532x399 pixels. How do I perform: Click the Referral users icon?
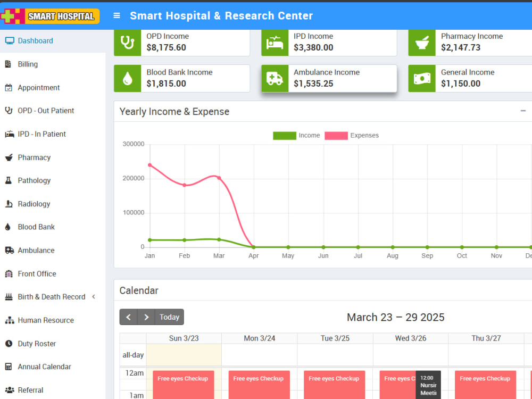point(10,390)
